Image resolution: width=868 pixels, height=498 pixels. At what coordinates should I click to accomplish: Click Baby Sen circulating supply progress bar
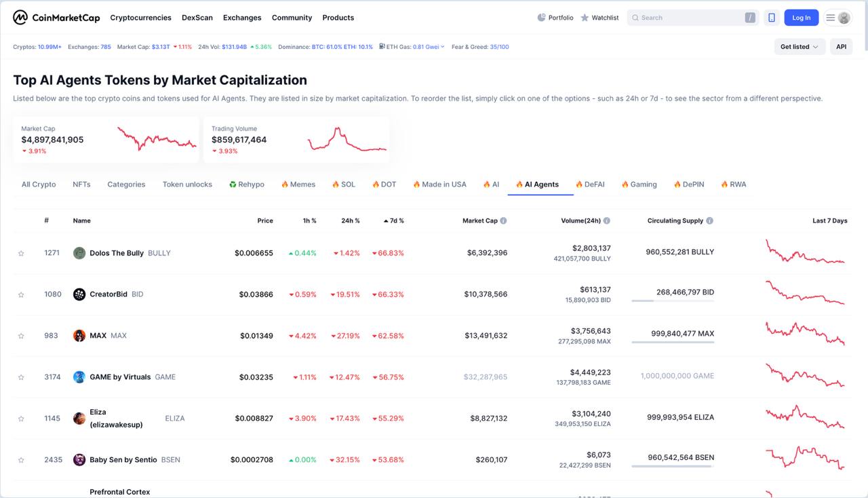673,466
